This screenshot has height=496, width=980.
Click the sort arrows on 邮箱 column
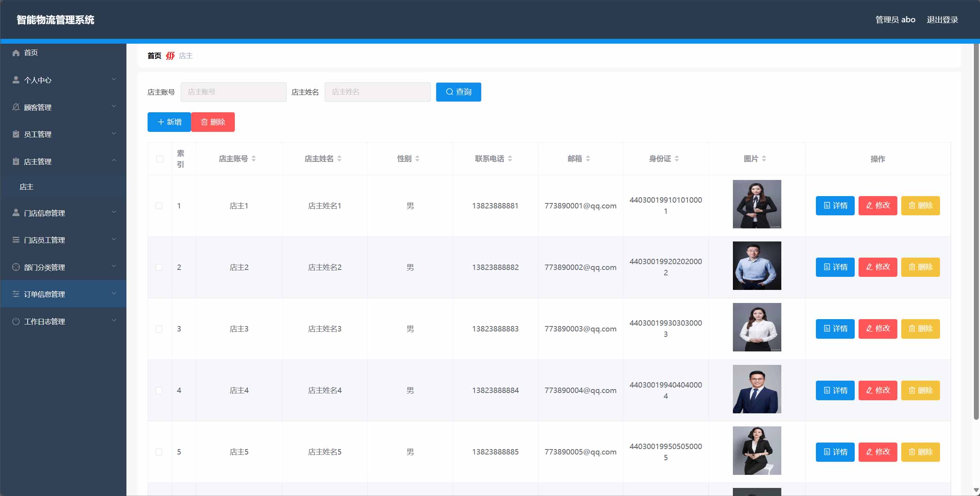[x=588, y=159]
